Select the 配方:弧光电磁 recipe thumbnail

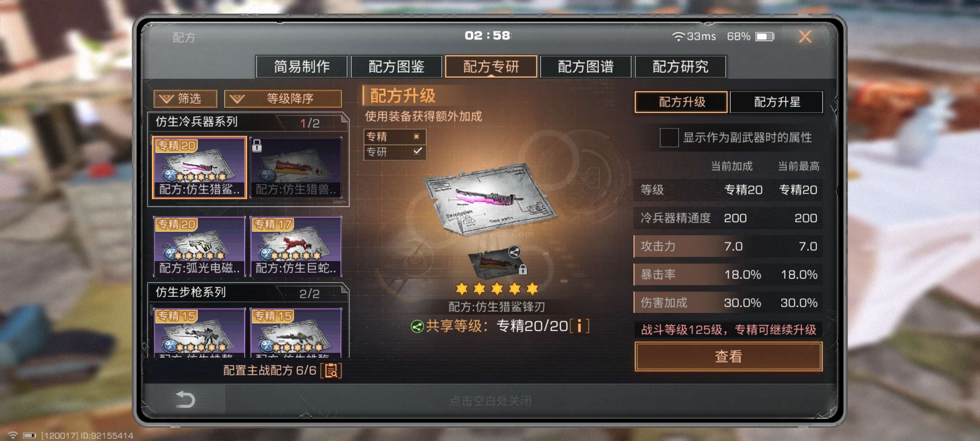[x=199, y=246]
